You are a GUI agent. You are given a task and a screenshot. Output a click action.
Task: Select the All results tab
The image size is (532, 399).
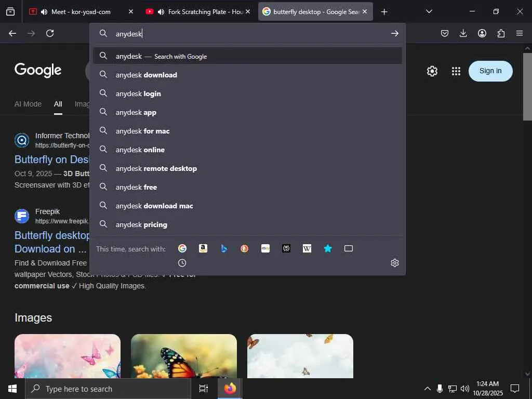[x=58, y=104]
